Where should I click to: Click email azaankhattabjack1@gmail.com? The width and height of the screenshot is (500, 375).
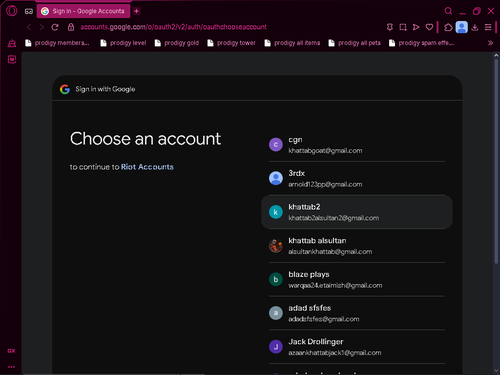coord(335,353)
